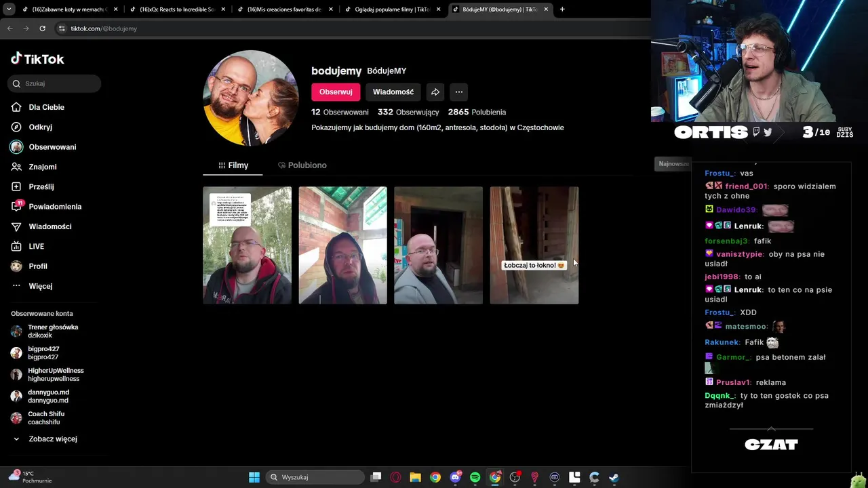Click username Pruslav1 in chat
Screen dimensions: 868x488
tap(732, 382)
